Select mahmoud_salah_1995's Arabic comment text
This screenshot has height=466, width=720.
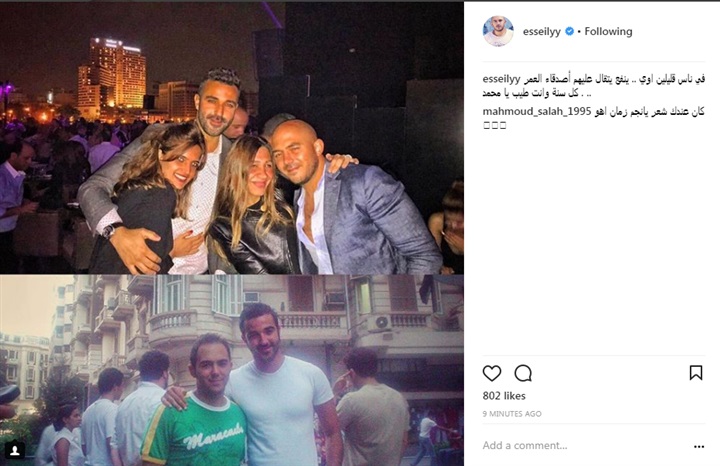click(x=649, y=112)
